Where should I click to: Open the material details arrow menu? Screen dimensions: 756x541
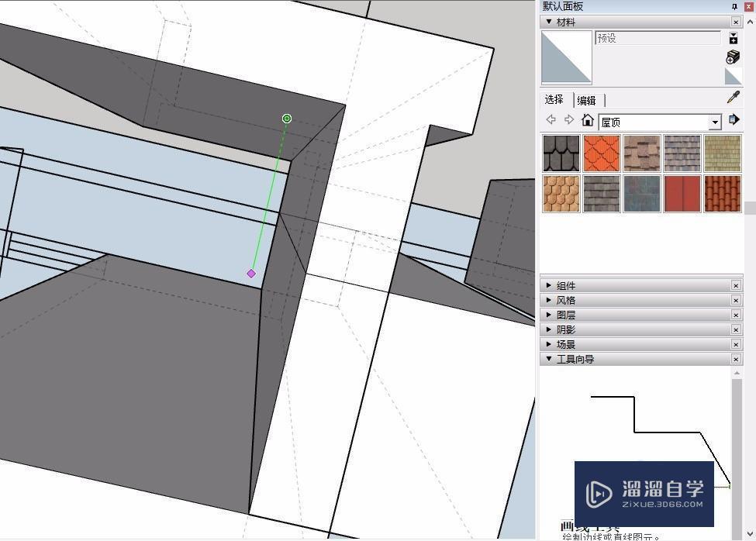pyautogui.click(x=734, y=119)
